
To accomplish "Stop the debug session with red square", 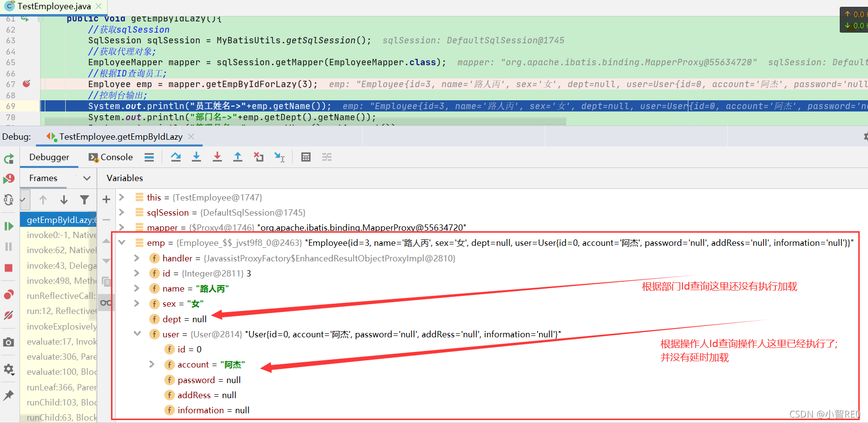I will (x=9, y=268).
